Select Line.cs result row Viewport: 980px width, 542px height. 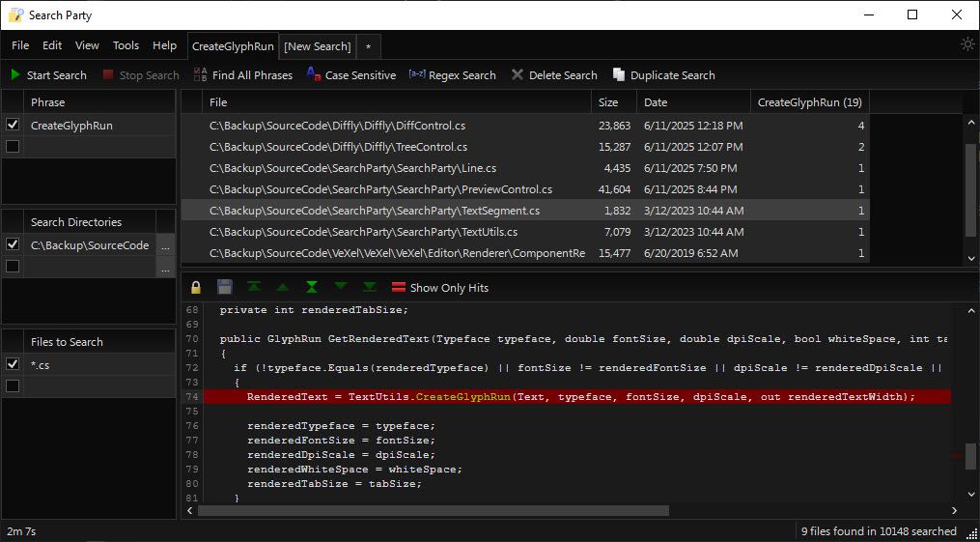click(525, 168)
